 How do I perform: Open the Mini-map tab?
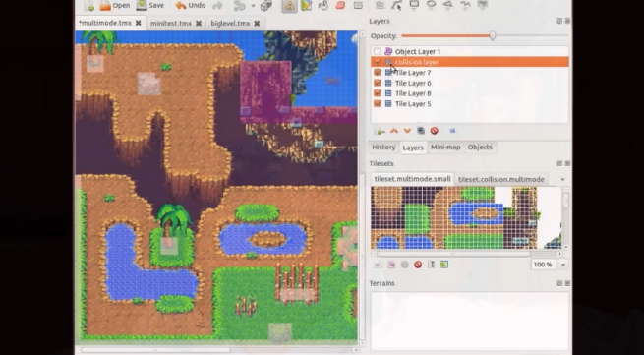point(445,148)
